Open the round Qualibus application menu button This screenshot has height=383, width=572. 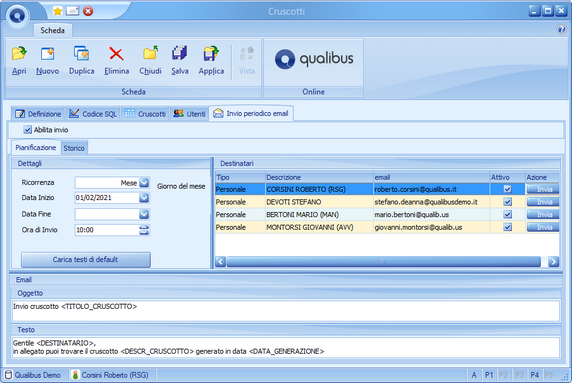(17, 16)
